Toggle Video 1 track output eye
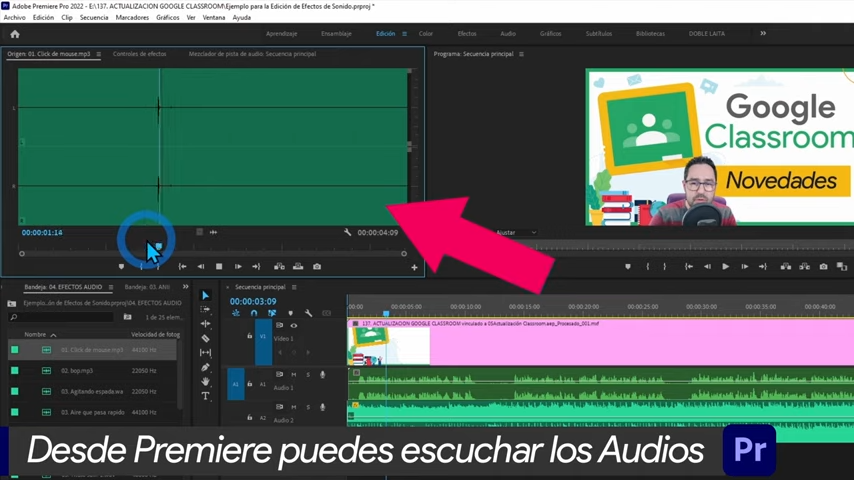The image size is (854, 480). (294, 326)
